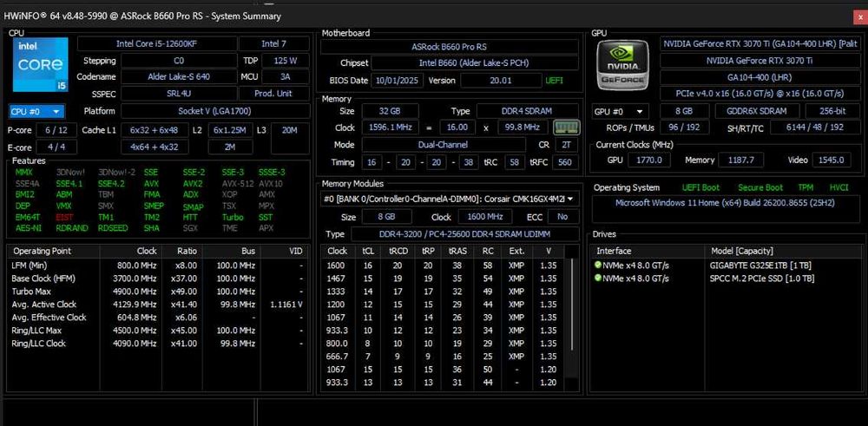Click the DDR4 SDRAM type field
The height and width of the screenshot is (426, 868).
527,111
